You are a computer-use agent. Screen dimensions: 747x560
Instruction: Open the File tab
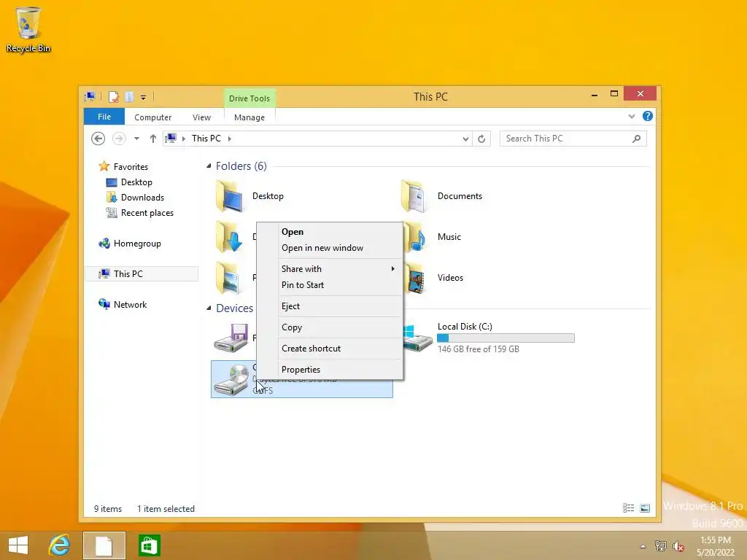pyautogui.click(x=104, y=117)
